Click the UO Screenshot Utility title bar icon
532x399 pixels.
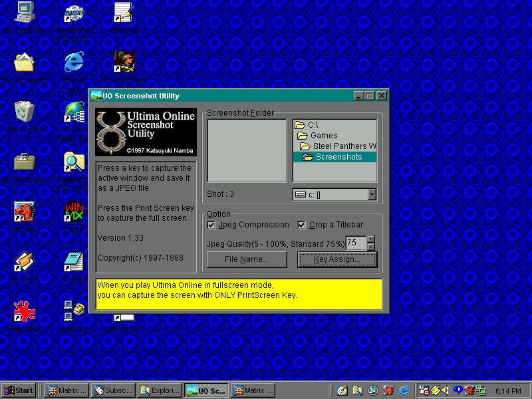point(96,96)
